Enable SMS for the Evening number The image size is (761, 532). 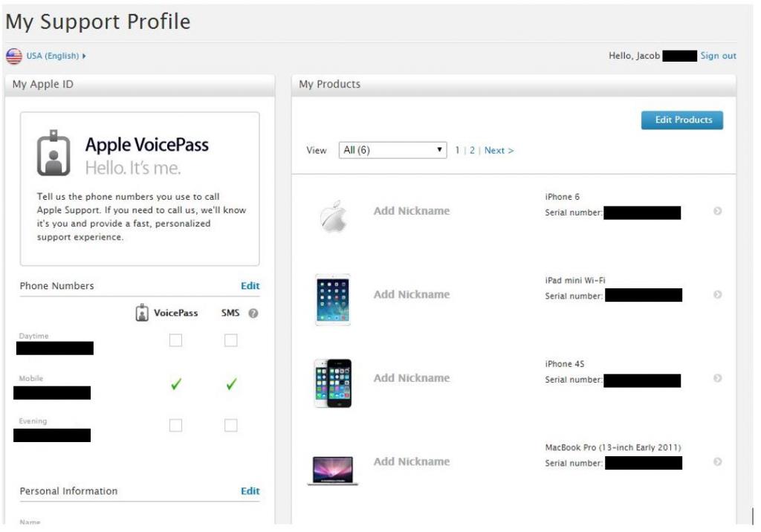coord(231,426)
